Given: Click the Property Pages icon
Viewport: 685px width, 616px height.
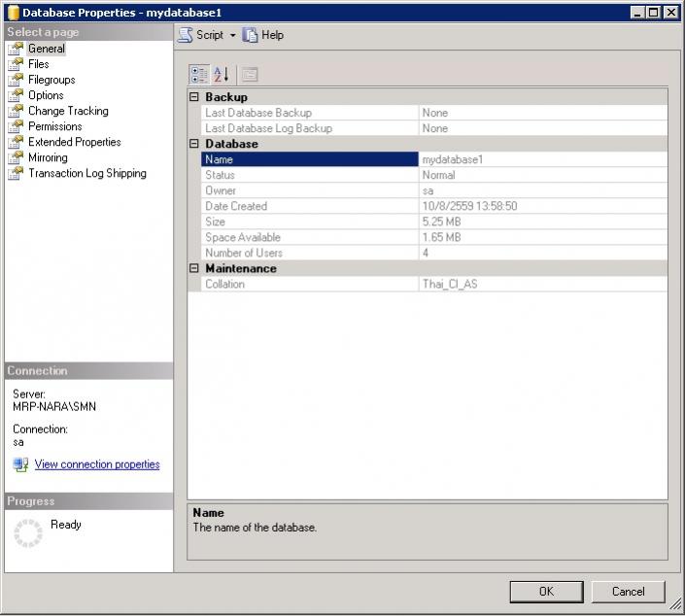Looking at the screenshot, I should coord(250,75).
